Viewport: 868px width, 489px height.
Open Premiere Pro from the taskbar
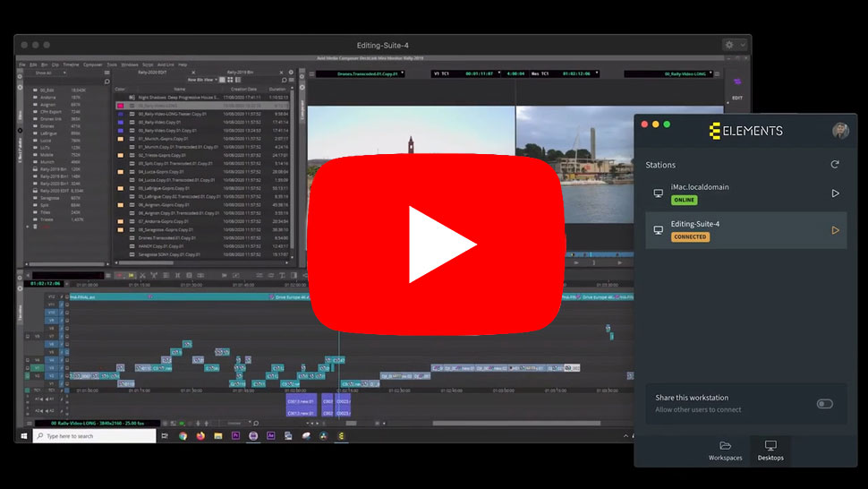(235, 436)
